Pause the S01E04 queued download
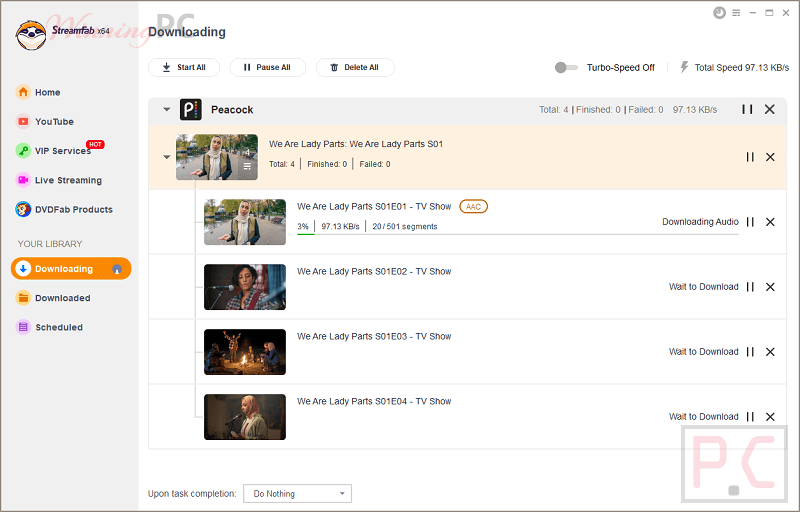Image resolution: width=800 pixels, height=512 pixels. click(750, 417)
